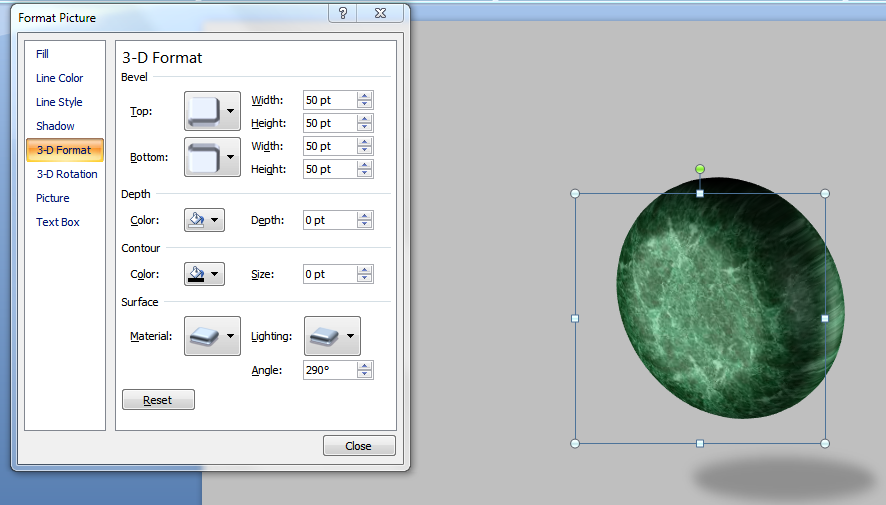This screenshot has width=886, height=505.
Task: Click the lighting Angle field
Action: coord(330,370)
